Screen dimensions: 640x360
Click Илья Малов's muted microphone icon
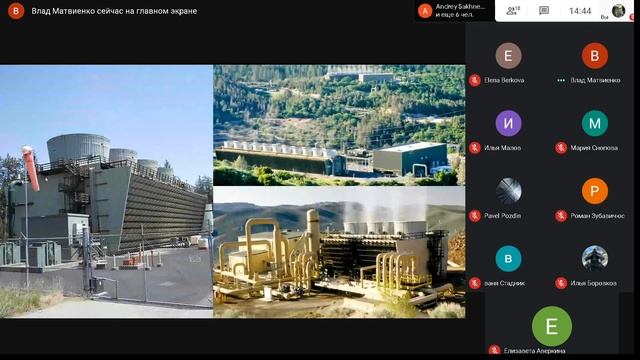pyautogui.click(x=474, y=148)
